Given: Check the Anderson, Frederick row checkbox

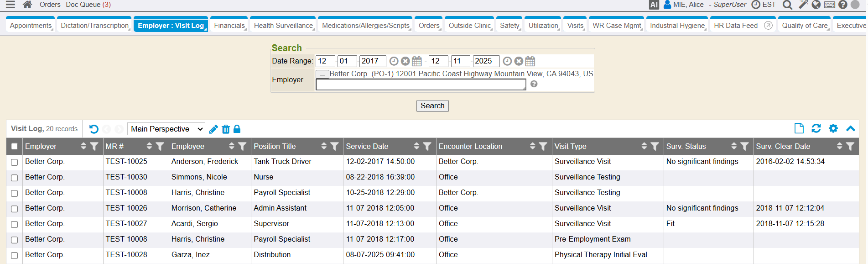Looking at the screenshot, I should (x=15, y=162).
